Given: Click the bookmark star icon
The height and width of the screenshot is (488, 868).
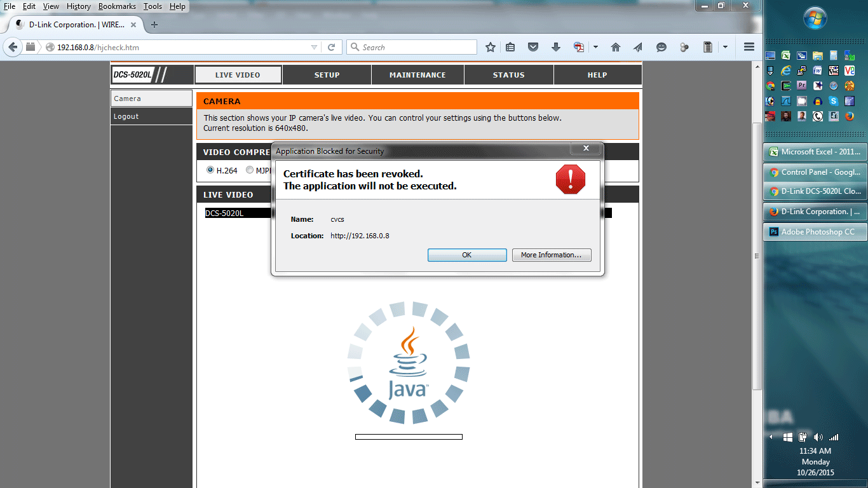Looking at the screenshot, I should [490, 47].
